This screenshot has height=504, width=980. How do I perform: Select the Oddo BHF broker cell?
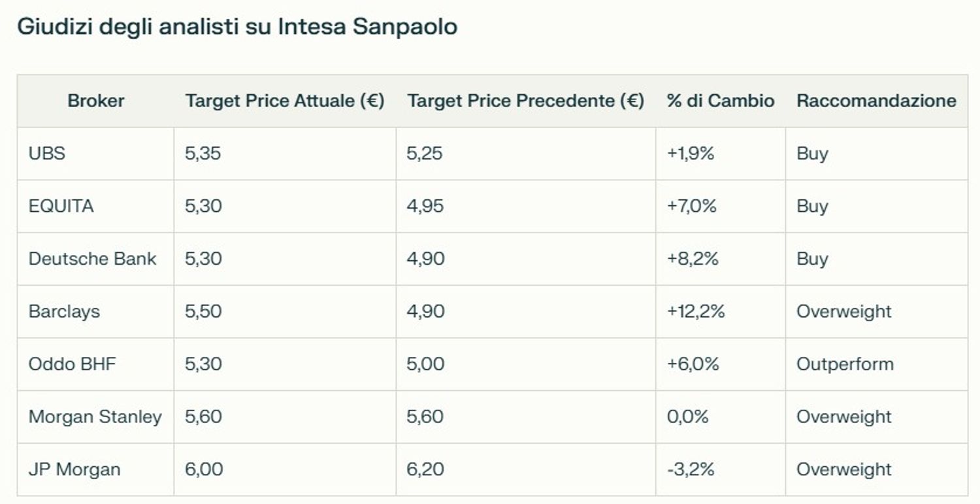pos(72,364)
